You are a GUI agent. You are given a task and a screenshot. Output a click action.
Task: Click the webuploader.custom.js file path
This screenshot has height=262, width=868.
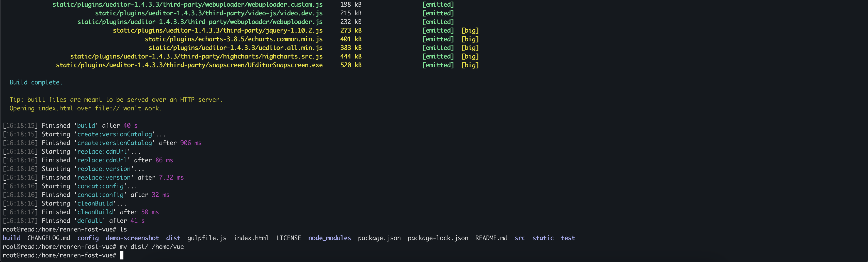(x=187, y=4)
